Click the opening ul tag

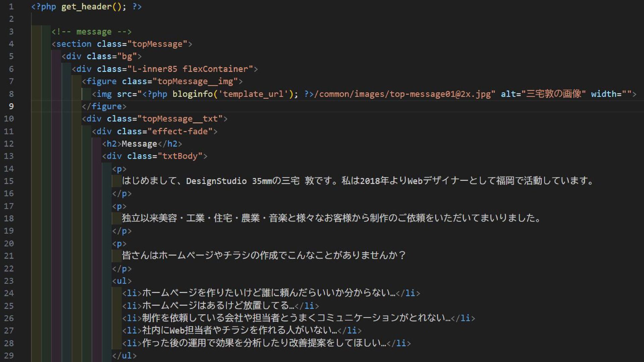122,281
